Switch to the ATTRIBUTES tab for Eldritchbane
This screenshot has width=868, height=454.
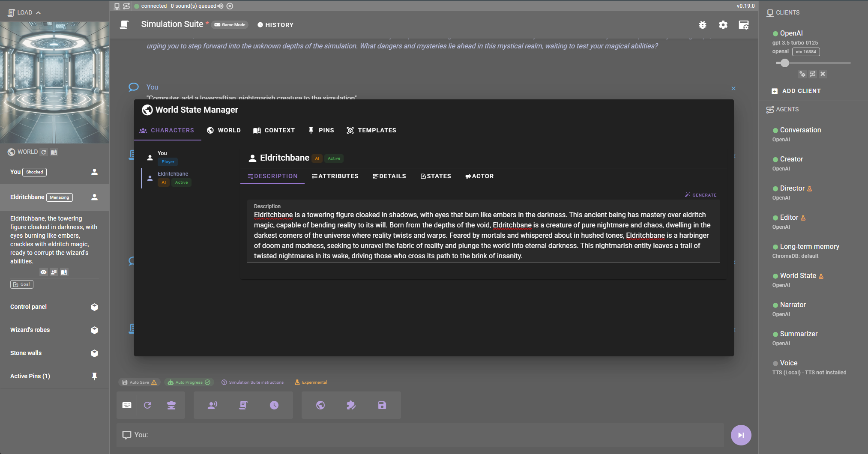tap(335, 176)
